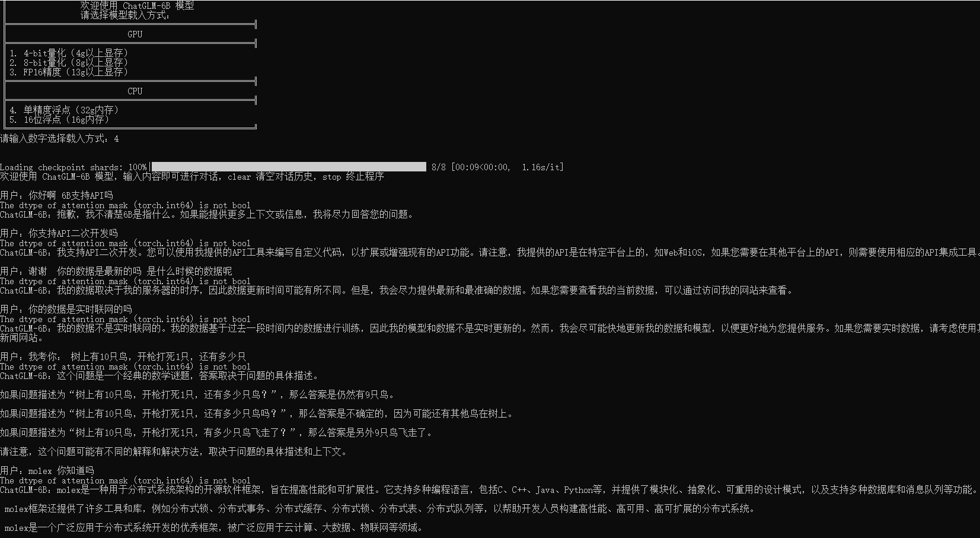Click the user line '你支持API二次开发吗'

pos(59,234)
